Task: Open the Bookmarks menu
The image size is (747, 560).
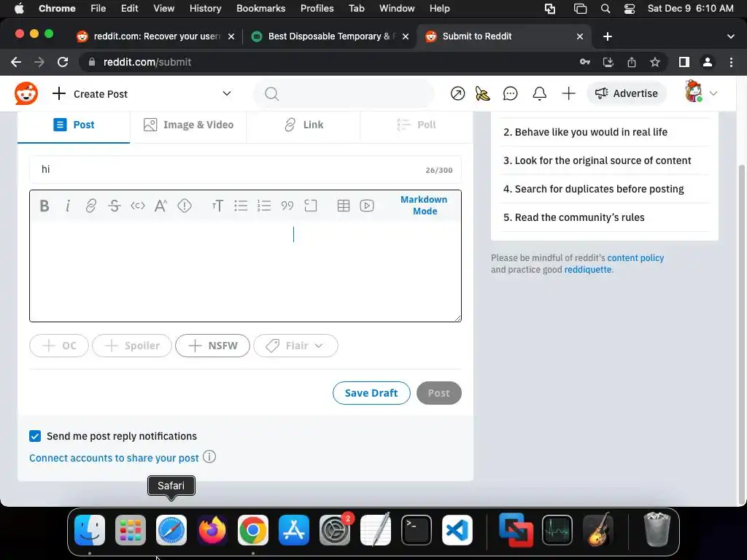Action: click(260, 9)
